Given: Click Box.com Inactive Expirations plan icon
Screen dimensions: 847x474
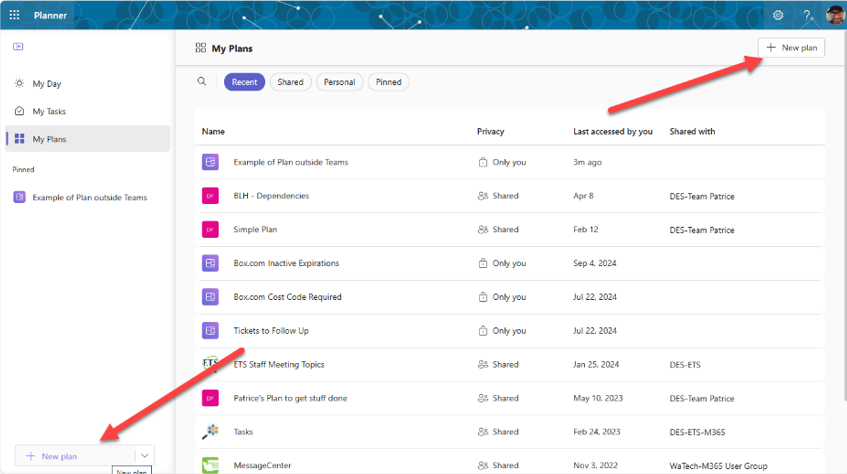Looking at the screenshot, I should 211,263.
